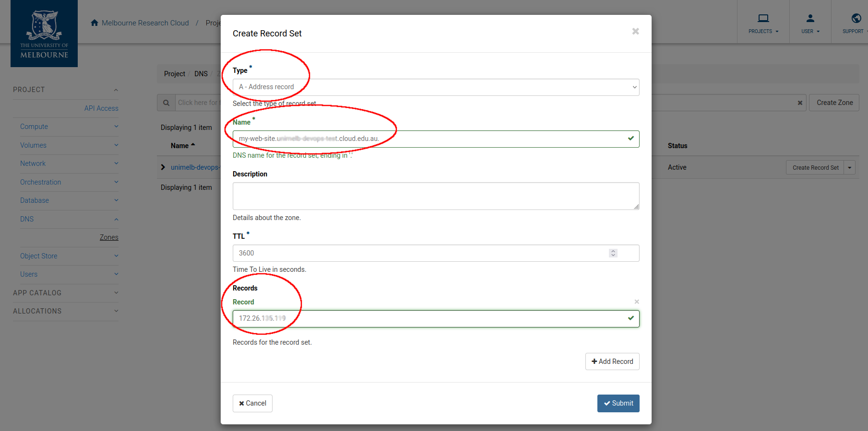This screenshot has height=431, width=868.
Task: Click the home icon beside Melbourne Research Cloud
Action: pos(95,23)
